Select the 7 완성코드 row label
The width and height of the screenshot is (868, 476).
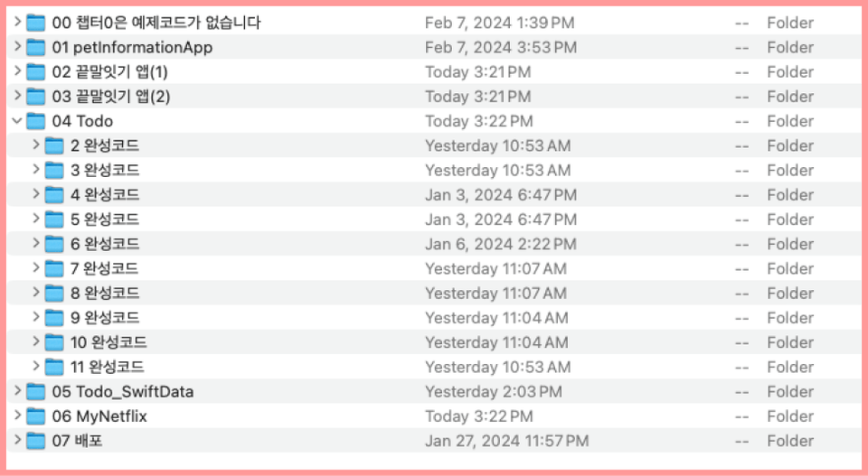[x=104, y=268]
